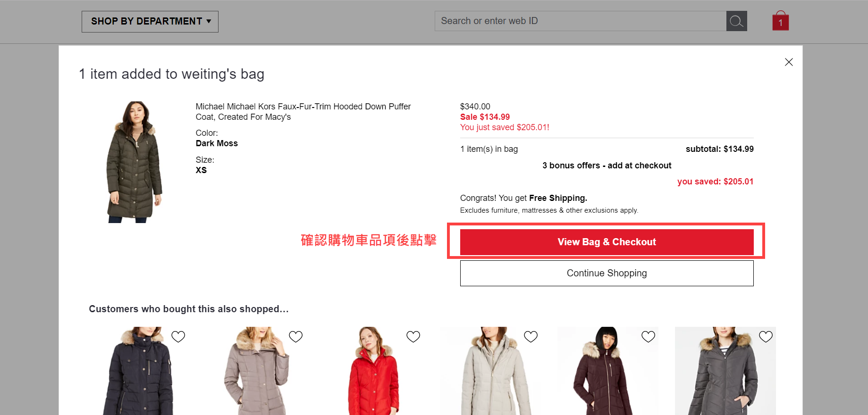The width and height of the screenshot is (868, 415).
Task: View the burgundy hooded coat recommendation
Action: [x=603, y=373]
